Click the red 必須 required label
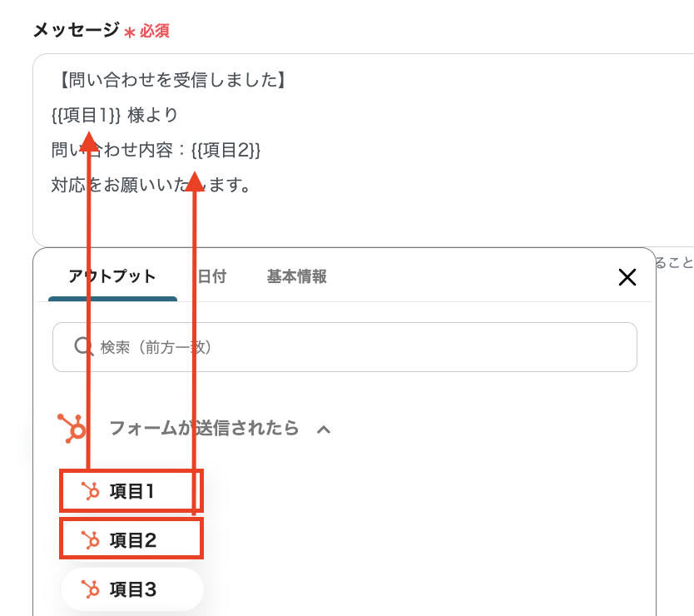The image size is (694, 616). (x=154, y=31)
